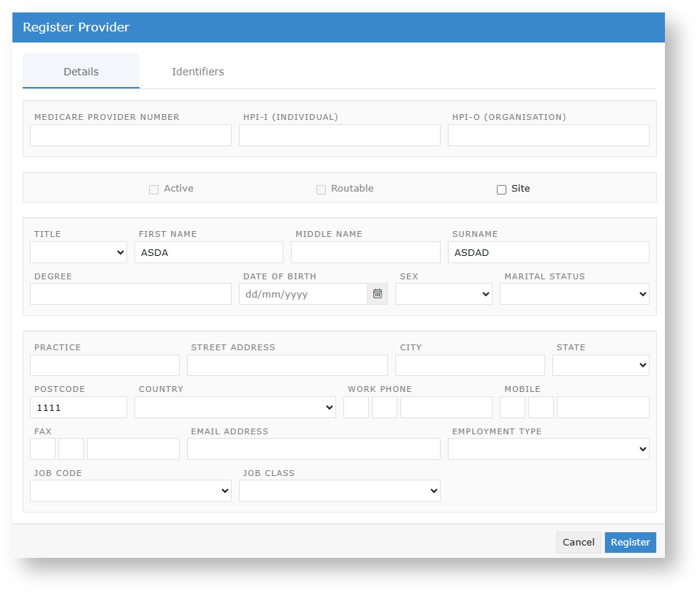Screen dimensions: 700x593
Task: Focus the HPI-I (Individual) input field
Action: [x=339, y=135]
